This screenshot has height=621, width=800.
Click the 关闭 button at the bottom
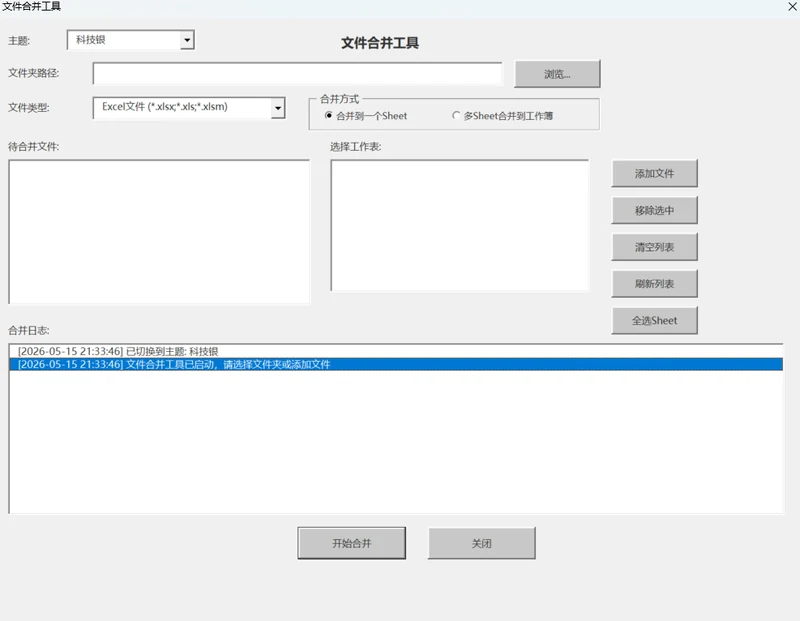click(482, 543)
